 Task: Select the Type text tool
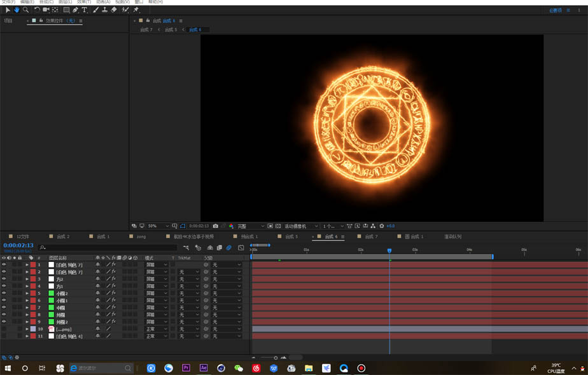[x=84, y=10]
